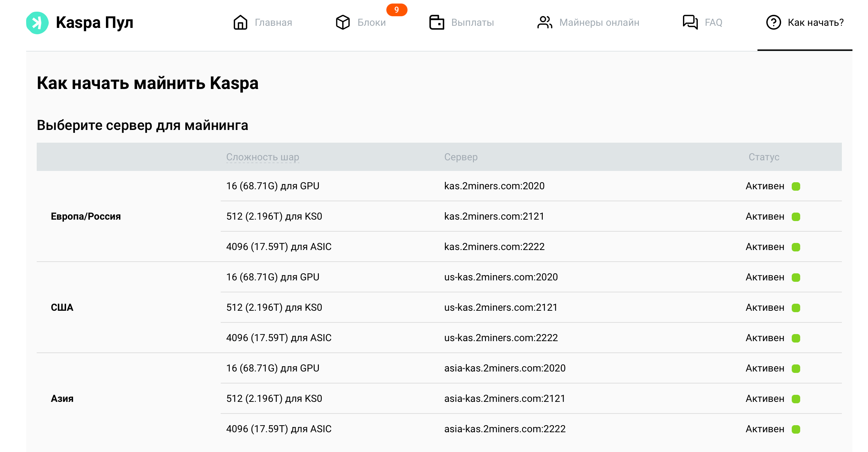Select the Азия region label
This screenshot has height=452, width=868.
click(62, 399)
